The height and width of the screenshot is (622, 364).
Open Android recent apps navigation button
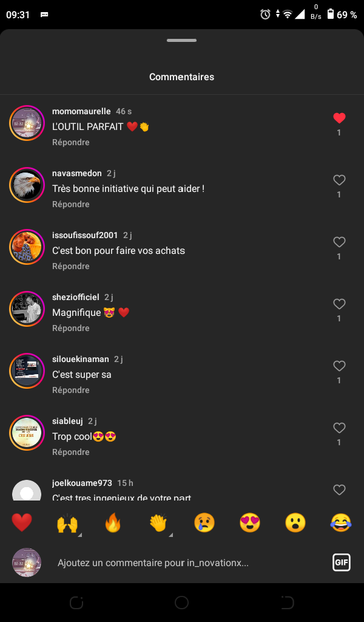click(76, 603)
